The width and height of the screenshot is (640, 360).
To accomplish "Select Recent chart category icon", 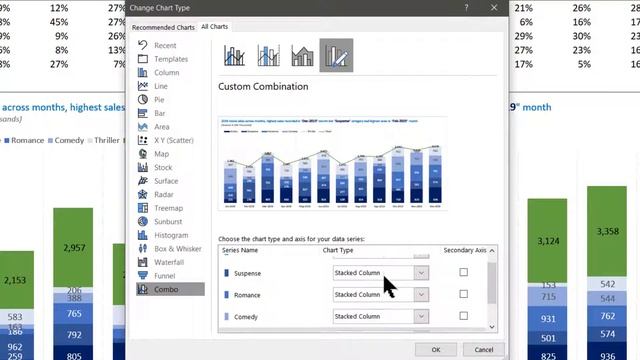I will (142, 45).
